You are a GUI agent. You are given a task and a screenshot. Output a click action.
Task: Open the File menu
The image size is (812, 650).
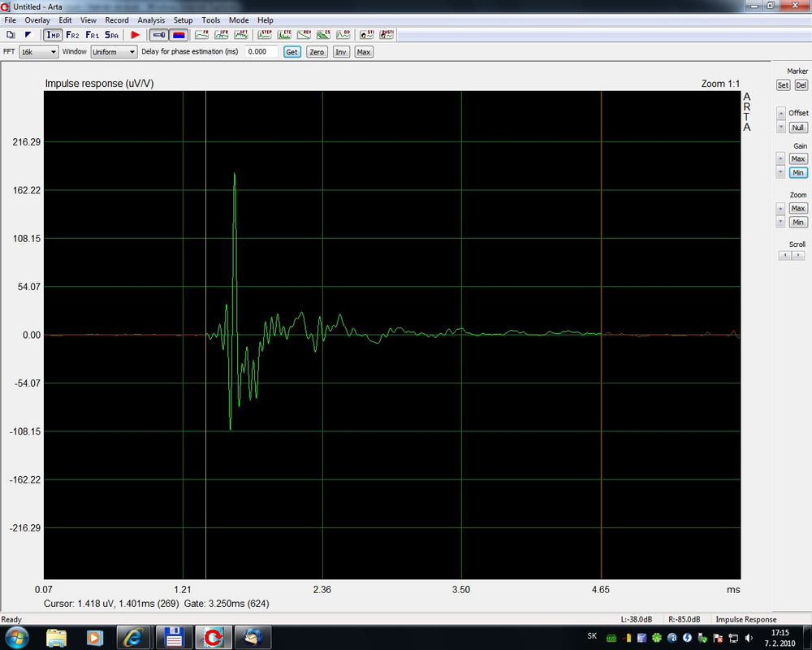10,20
